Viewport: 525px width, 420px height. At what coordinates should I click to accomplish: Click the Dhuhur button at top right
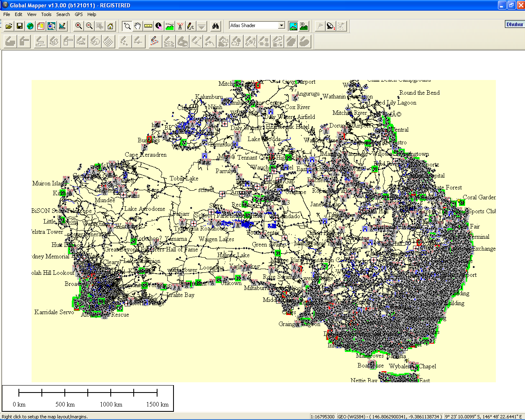514,24
